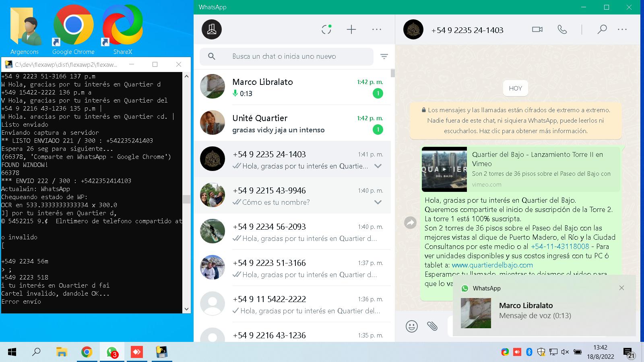Open the notification center icon

pyautogui.click(x=629, y=353)
